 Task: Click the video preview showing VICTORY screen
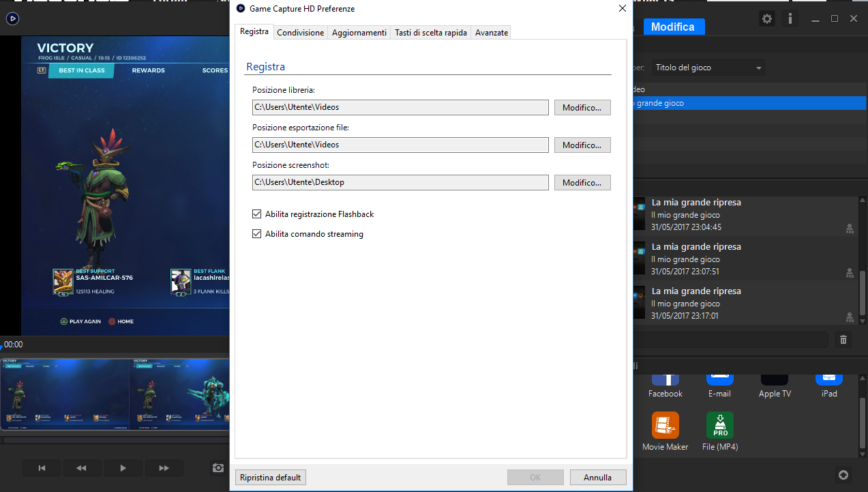point(125,186)
